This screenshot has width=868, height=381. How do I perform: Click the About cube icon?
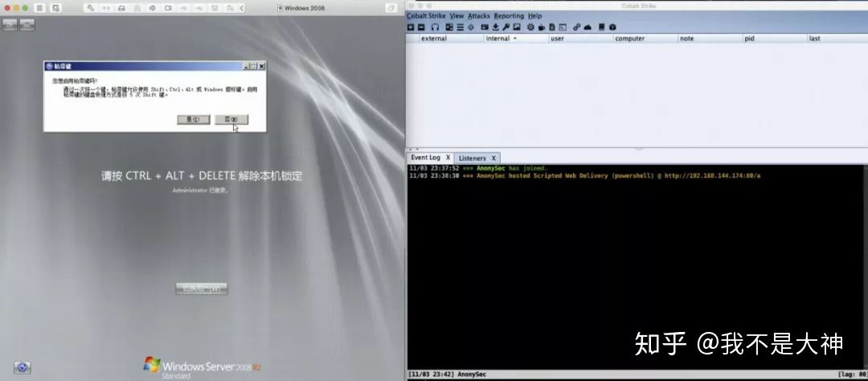coord(612,27)
